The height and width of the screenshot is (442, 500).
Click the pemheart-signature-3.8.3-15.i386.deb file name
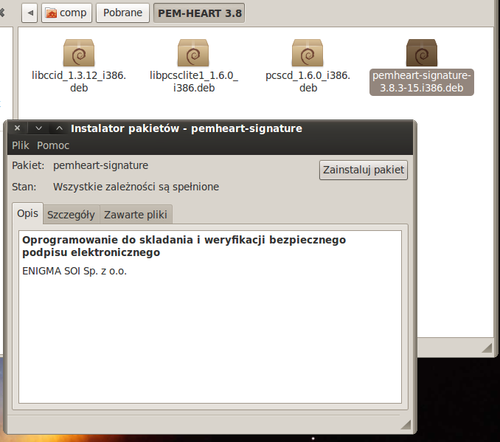pyautogui.click(x=422, y=82)
